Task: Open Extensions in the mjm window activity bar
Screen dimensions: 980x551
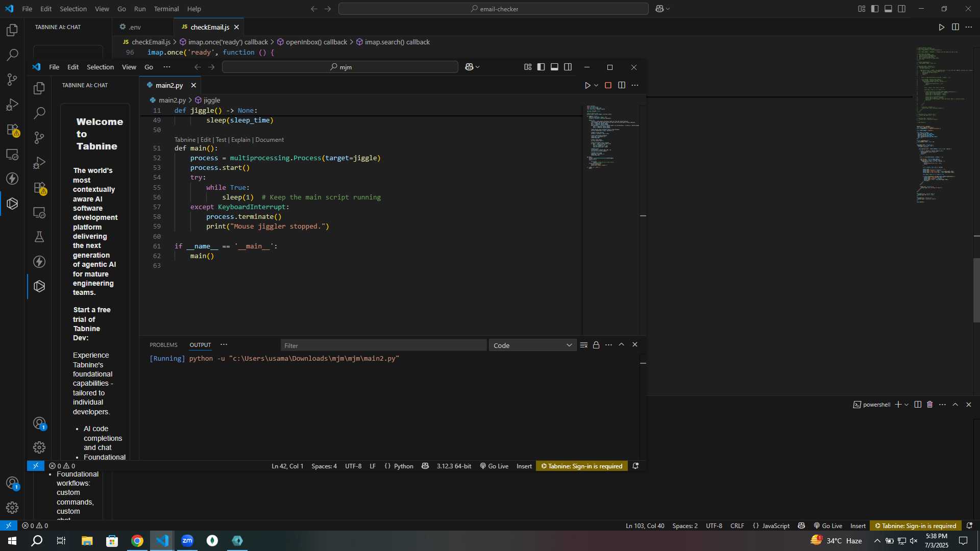Action: coord(39,188)
